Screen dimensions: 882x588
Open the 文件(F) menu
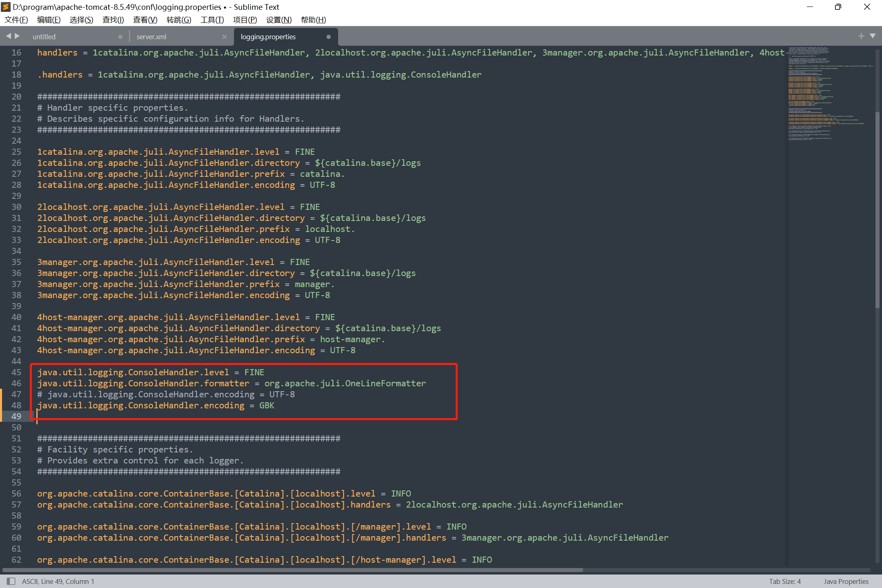[x=16, y=20]
